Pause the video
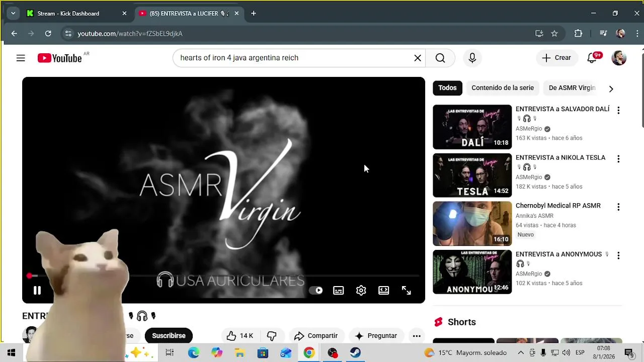644x362 pixels. click(x=37, y=290)
